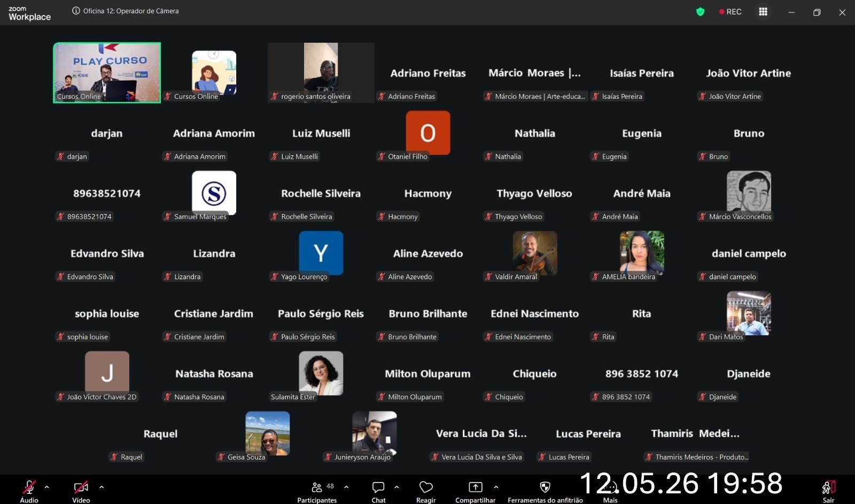Click muted mic icon on Lucas Pereira label

point(542,457)
